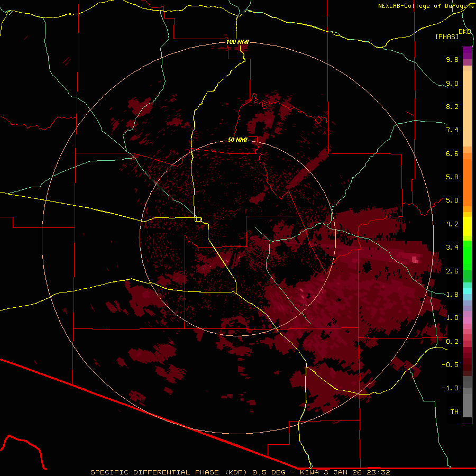Click the TH label on the color scale
Image resolution: width=476 pixels, height=476 pixels.
click(x=454, y=412)
